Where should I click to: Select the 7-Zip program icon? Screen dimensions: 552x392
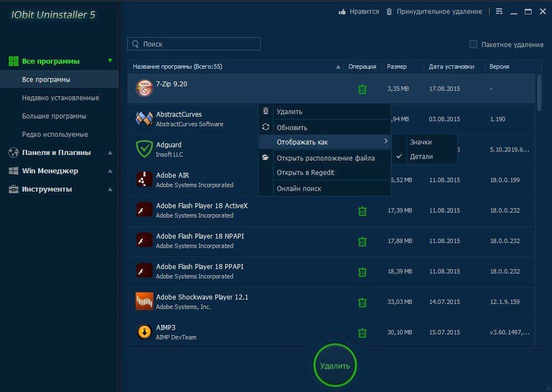(x=145, y=88)
